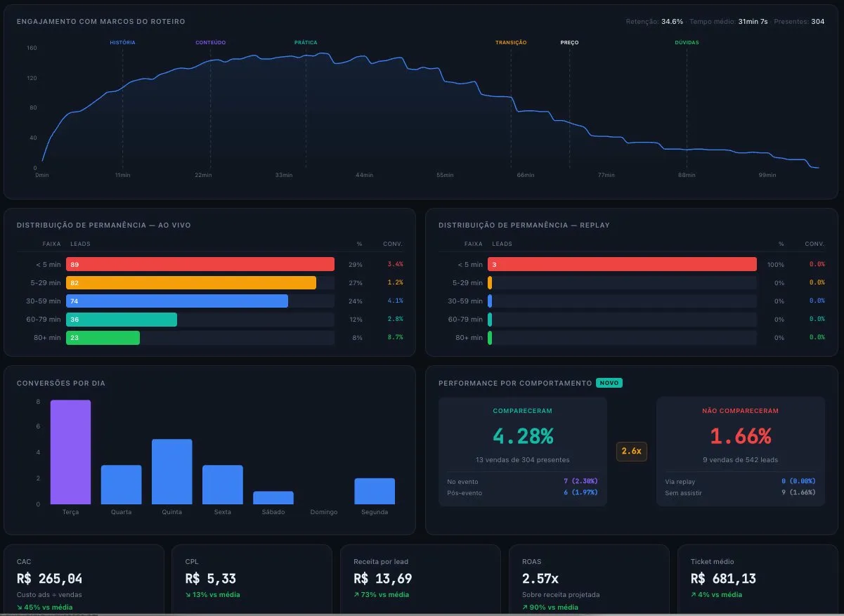Click the Presentes 304 stat
Image resolution: width=844 pixels, height=616 pixels.
tap(798, 22)
